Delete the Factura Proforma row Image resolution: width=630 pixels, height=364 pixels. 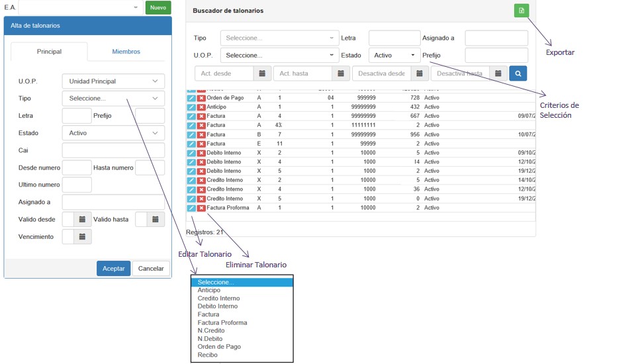[x=201, y=208]
